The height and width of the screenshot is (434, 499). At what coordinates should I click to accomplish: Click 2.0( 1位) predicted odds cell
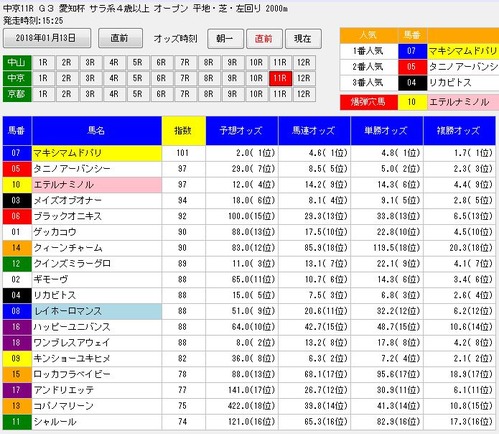click(242, 153)
